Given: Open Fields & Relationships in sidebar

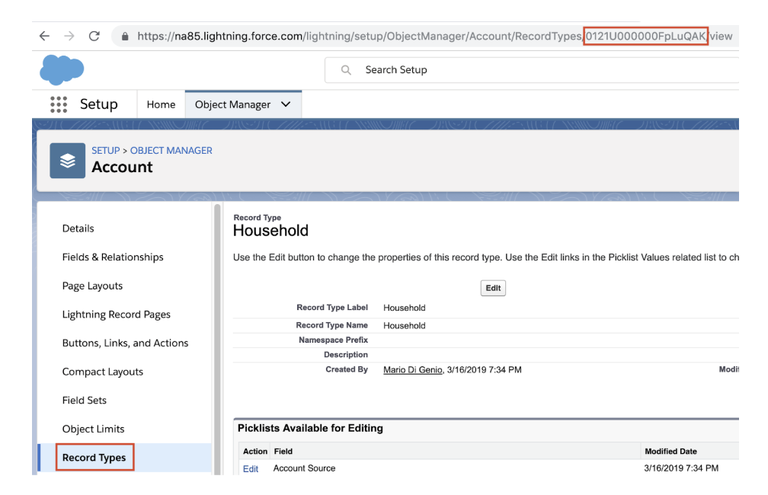Looking at the screenshot, I should (113, 257).
